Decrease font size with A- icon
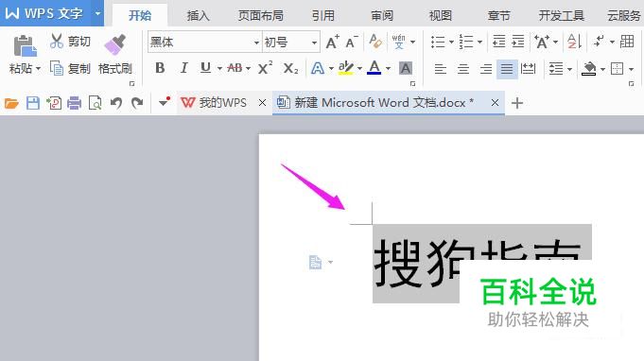The image size is (644, 361). click(x=352, y=42)
